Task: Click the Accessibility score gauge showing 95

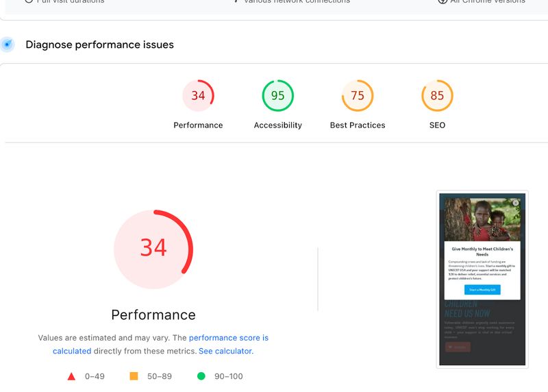Action: pos(278,95)
